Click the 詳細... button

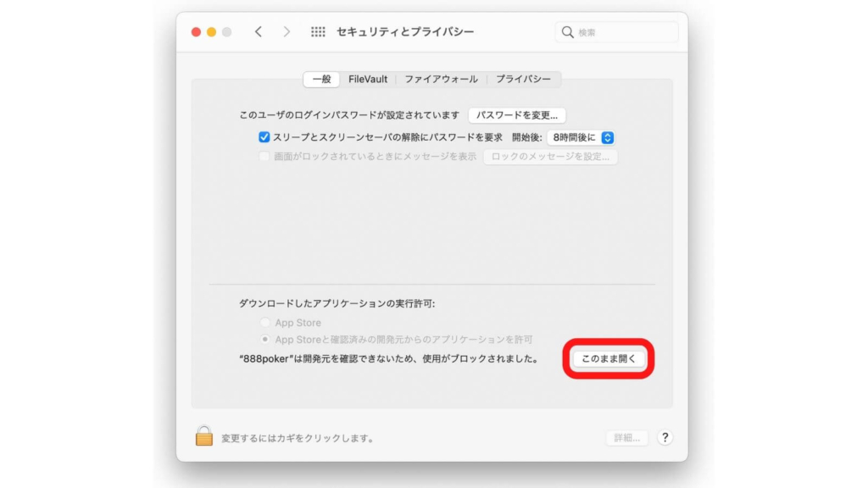(626, 438)
